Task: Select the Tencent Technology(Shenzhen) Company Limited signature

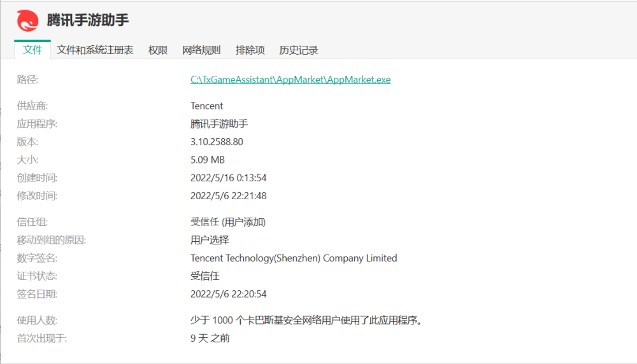Action: [294, 258]
